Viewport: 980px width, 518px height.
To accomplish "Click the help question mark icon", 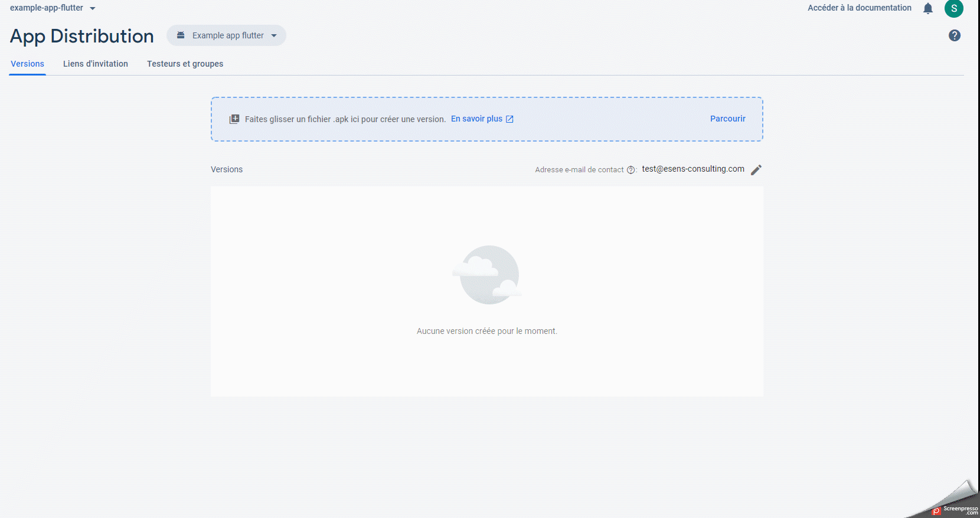I will click(955, 35).
